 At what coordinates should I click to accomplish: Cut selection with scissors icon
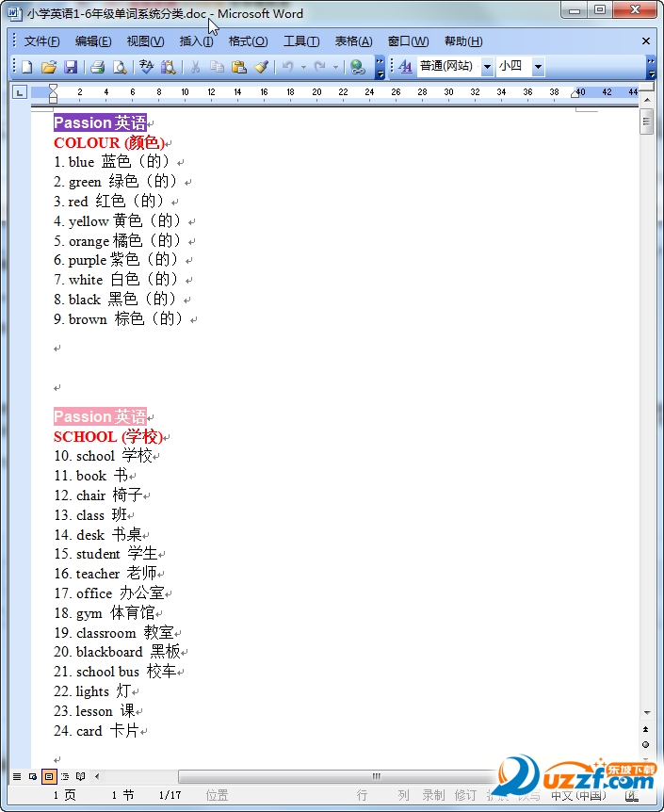[195, 67]
